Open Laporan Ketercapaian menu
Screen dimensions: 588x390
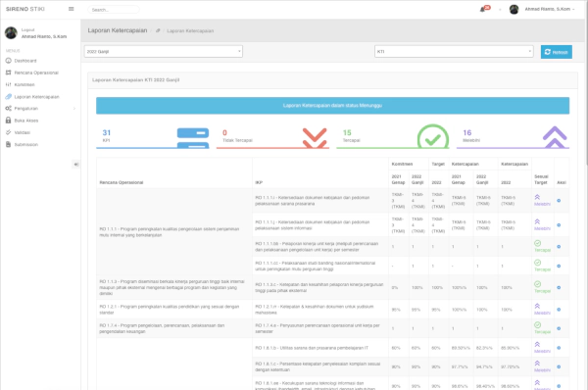37,97
